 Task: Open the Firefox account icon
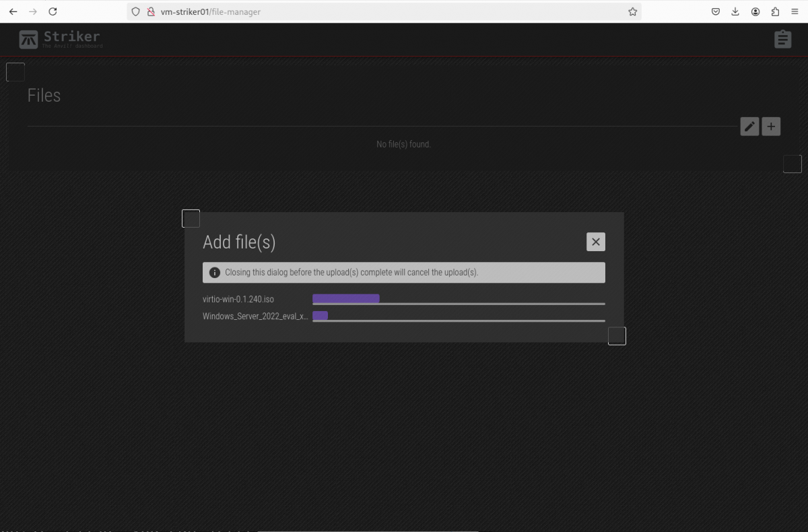755,11
